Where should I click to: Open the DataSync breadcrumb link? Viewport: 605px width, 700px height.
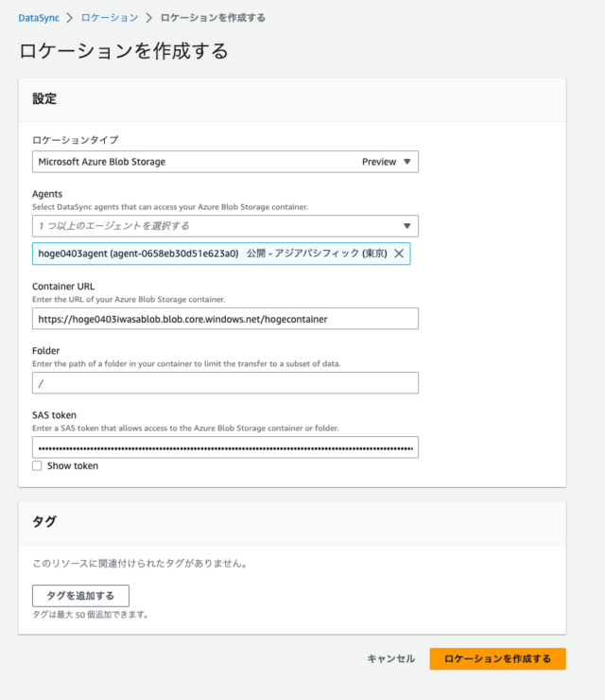39,18
